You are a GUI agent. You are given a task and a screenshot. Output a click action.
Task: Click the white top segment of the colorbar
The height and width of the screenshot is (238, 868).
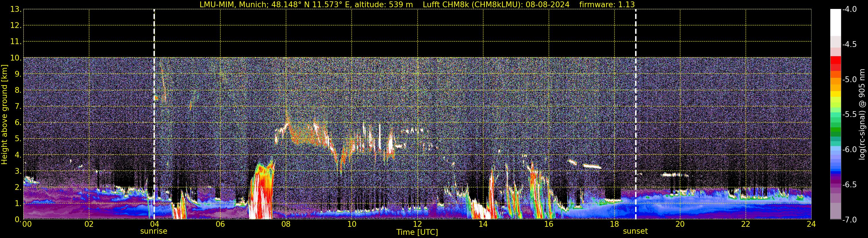coord(836,22)
